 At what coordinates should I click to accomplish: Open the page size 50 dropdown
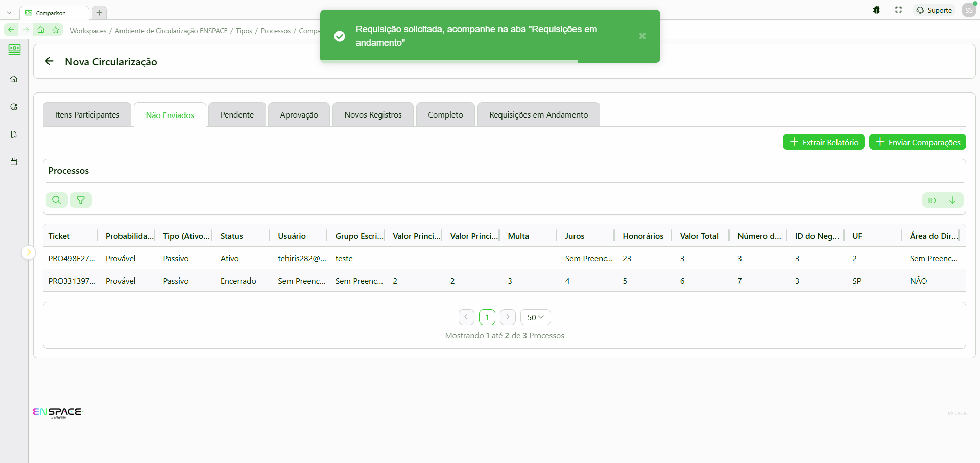[535, 317]
